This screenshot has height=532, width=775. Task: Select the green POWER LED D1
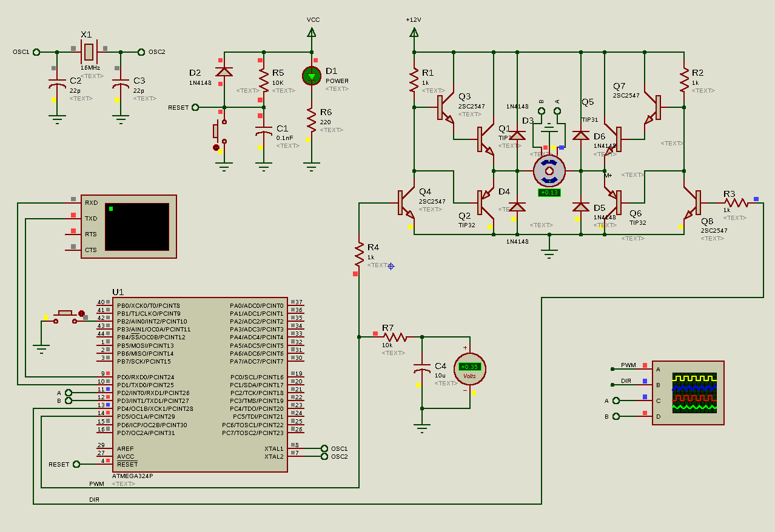tap(312, 76)
